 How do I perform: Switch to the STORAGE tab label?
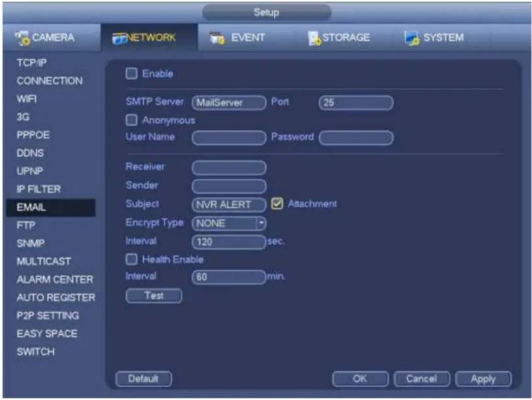coord(346,37)
